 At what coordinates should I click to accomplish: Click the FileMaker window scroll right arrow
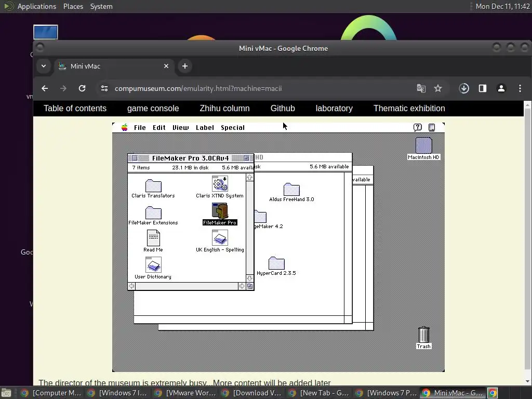point(242,286)
